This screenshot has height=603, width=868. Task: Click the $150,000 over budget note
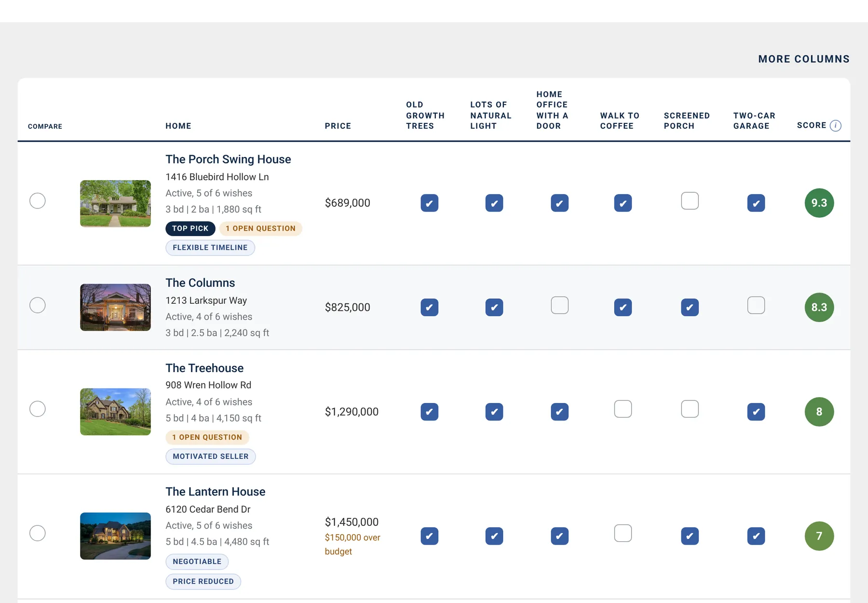coord(353,544)
